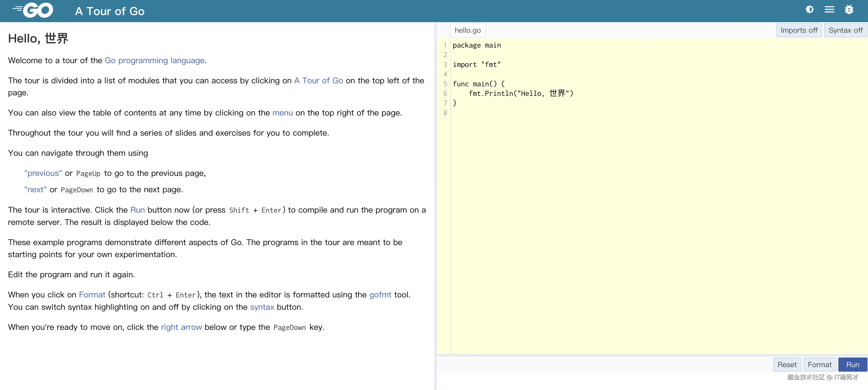Click the "right arrow" link
Screen dimensions: 868x390
tap(181, 327)
